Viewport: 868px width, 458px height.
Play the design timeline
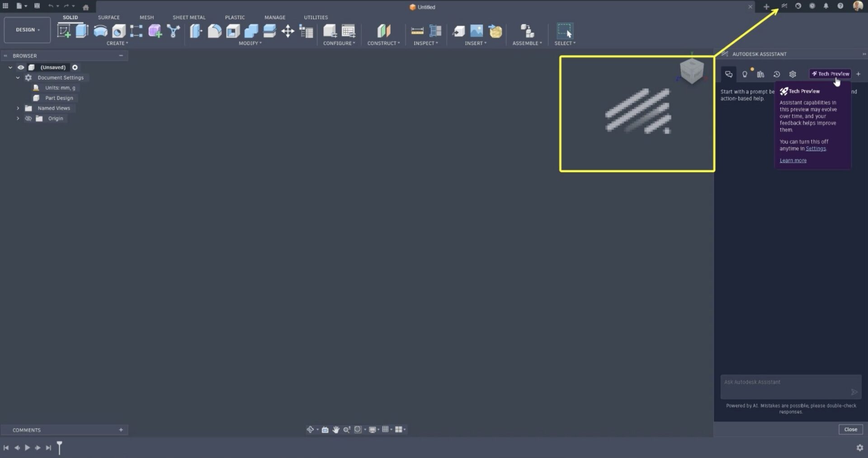27,448
